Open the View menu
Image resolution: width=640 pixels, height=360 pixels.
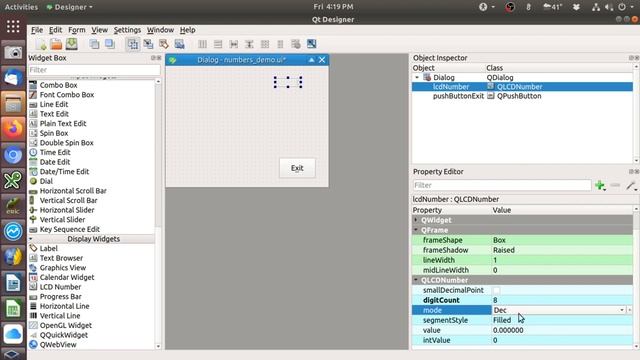99,30
